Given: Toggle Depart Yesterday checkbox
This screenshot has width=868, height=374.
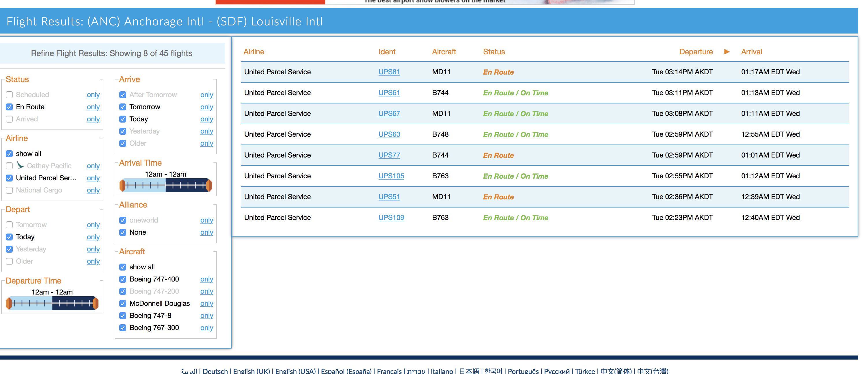Looking at the screenshot, I should click(x=10, y=249).
